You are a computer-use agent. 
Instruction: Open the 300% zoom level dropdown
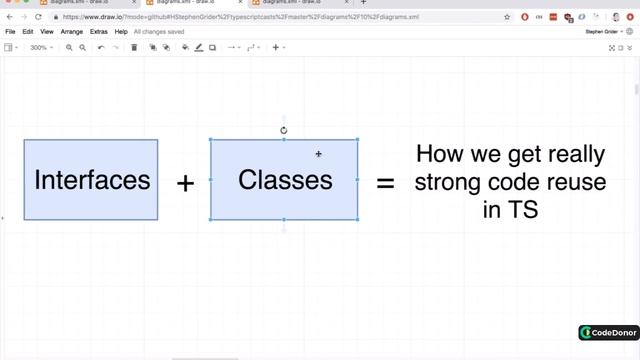point(42,48)
